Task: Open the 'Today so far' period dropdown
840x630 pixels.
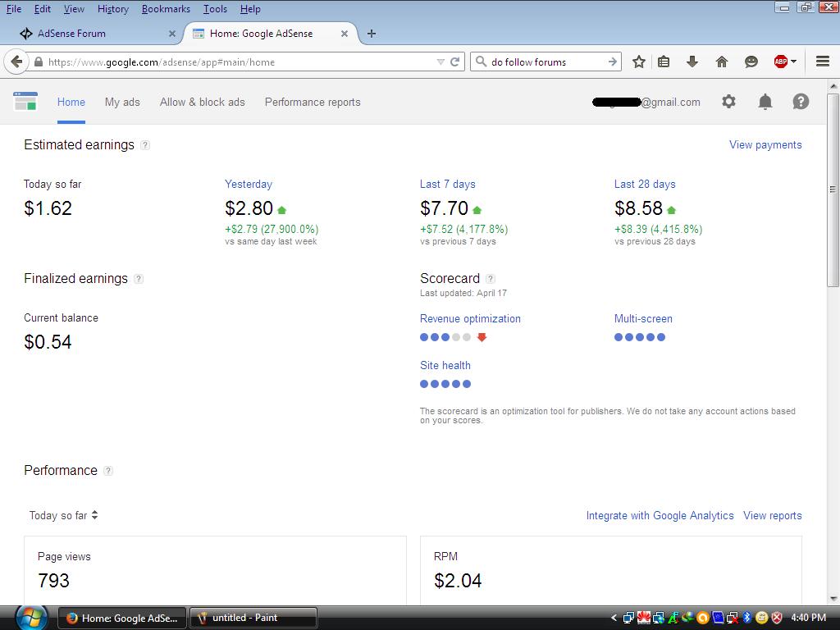Action: 64,515
